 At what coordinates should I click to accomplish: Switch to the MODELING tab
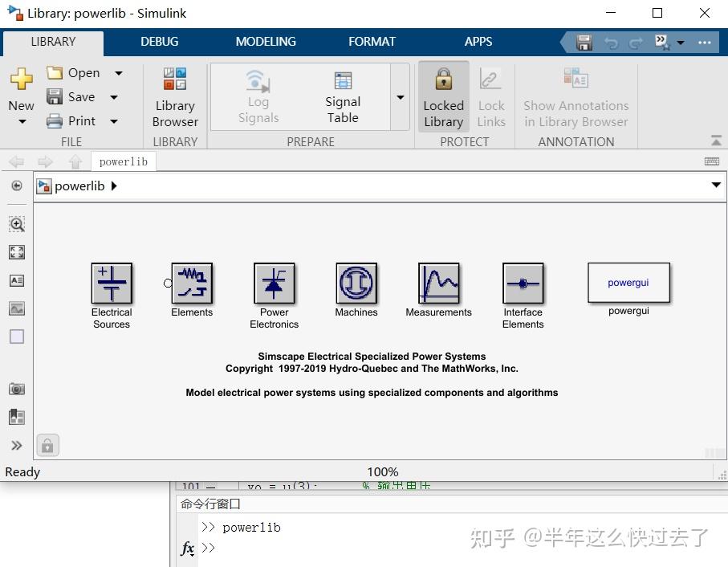[x=266, y=43]
